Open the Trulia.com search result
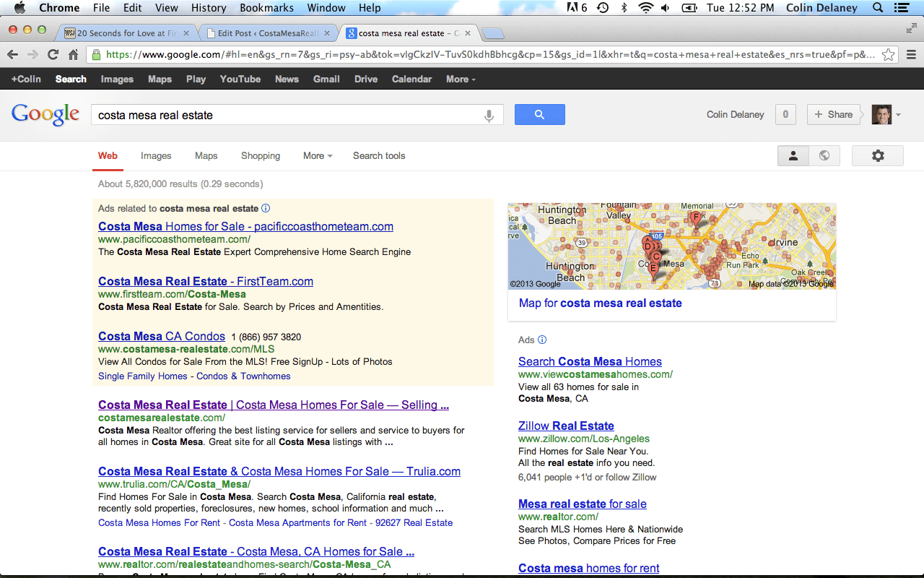Viewport: 924px width, 578px height. point(279,471)
